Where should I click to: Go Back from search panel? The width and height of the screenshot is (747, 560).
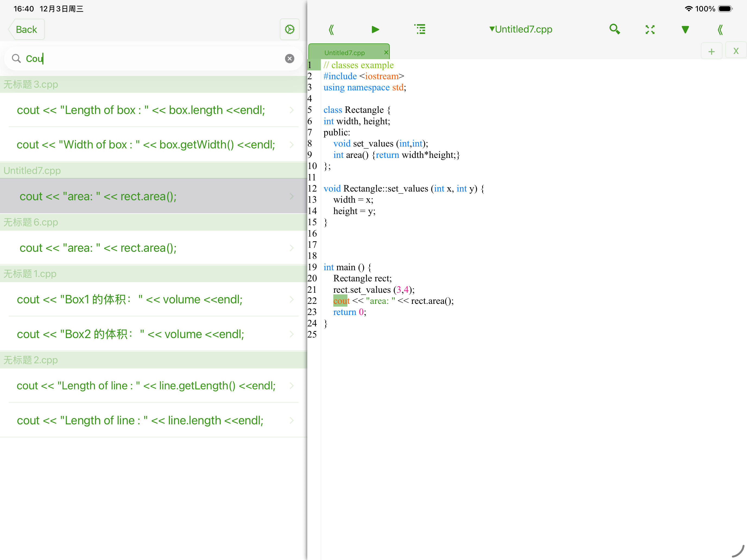pos(26,29)
